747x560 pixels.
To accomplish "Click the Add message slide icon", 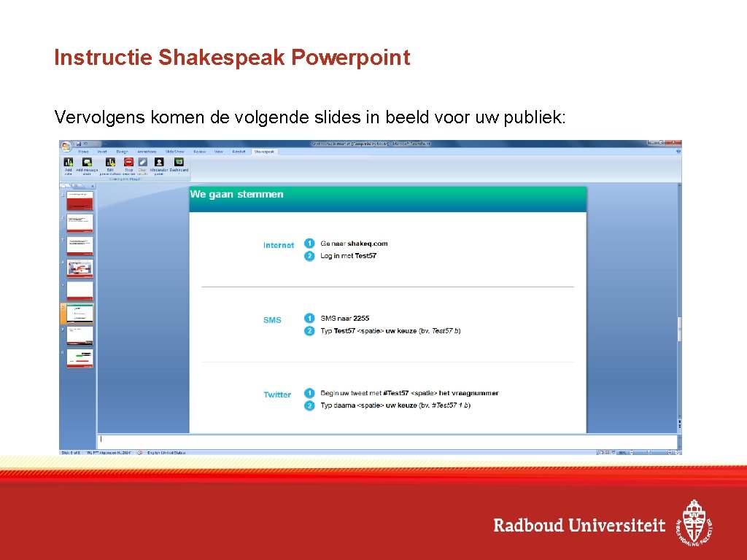I will (87, 163).
